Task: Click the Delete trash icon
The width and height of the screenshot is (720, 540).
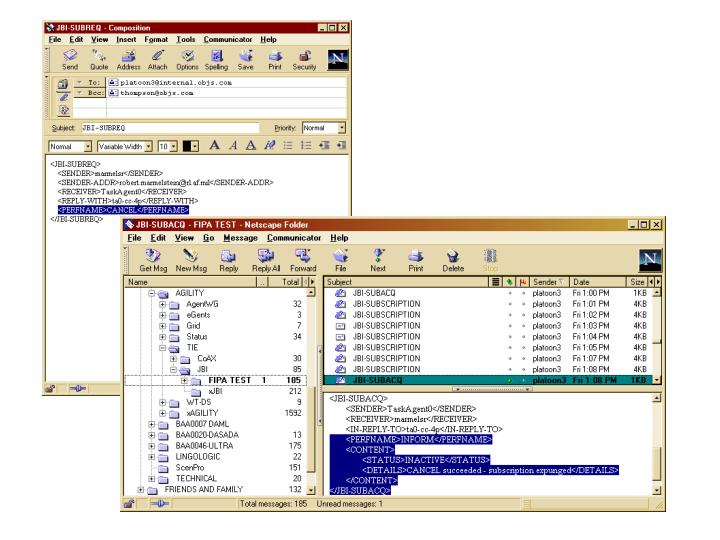Action: pos(453,260)
